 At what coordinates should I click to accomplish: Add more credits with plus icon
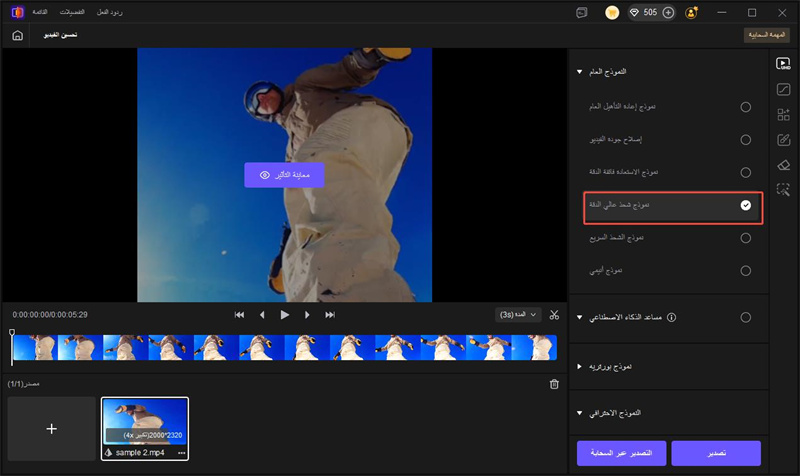pyautogui.click(x=668, y=13)
